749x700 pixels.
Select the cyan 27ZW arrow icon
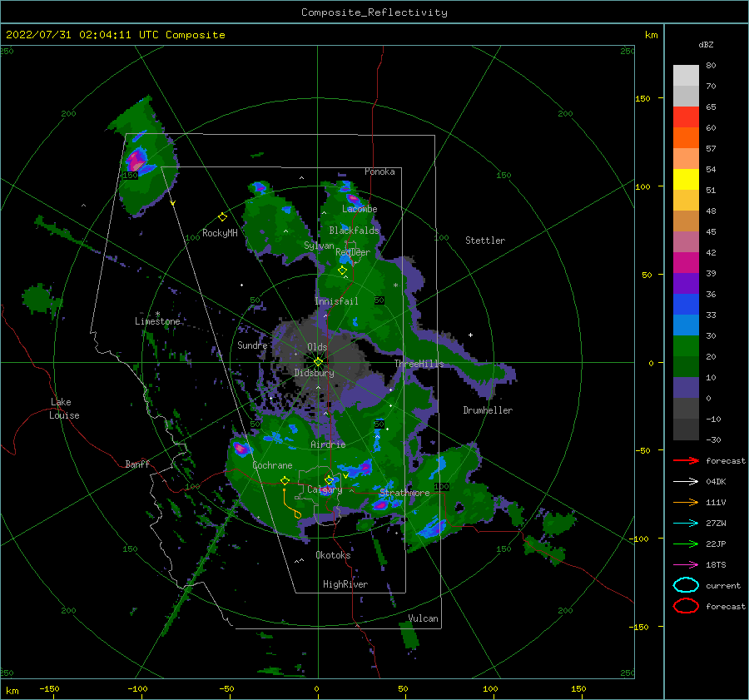click(686, 524)
